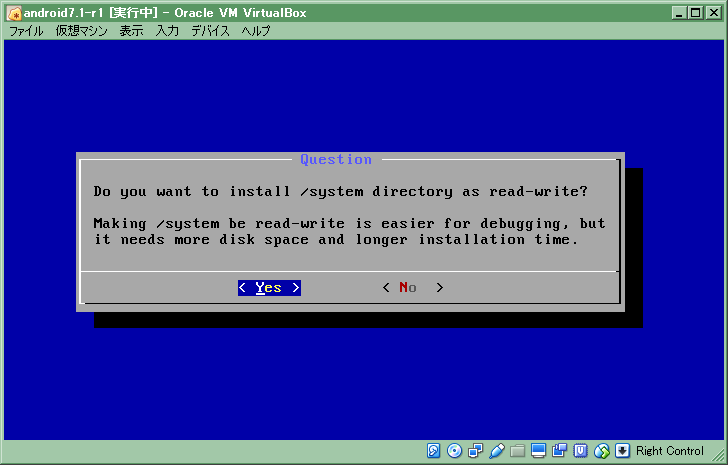The image size is (728, 465).
Task: Choose Yes for read-write install
Action: 269,288
